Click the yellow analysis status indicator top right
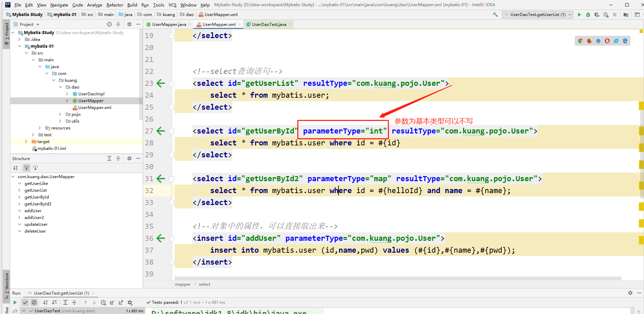Image resolution: width=644 pixels, height=314 pixels. (641, 31)
